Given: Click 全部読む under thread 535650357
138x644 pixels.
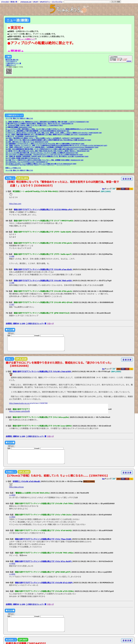Looking at the screenshot, I should [9, 324].
